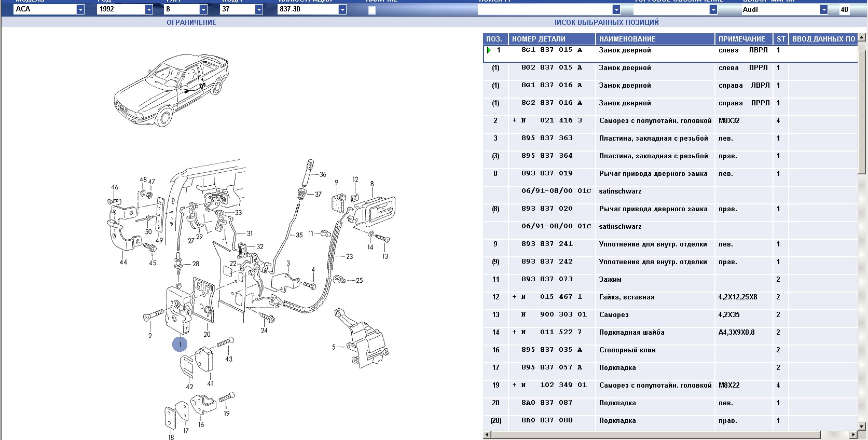
Task: Select callout 24 in the diagram
Action: [264, 331]
